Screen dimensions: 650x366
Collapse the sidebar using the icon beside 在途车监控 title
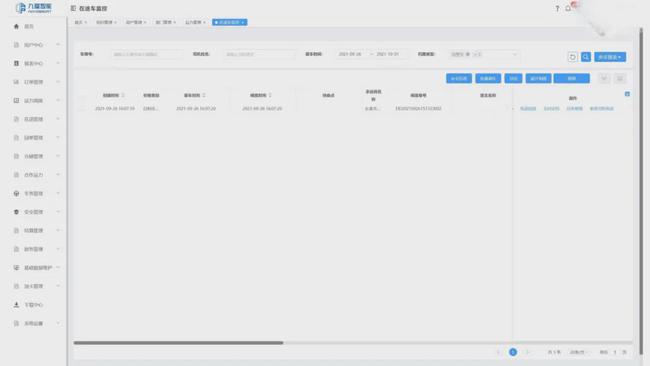[73, 8]
